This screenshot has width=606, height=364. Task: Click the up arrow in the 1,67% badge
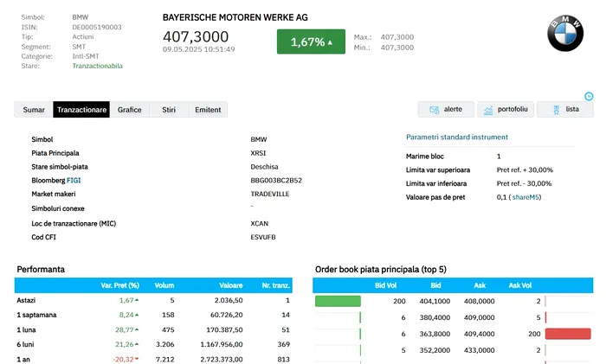(330, 42)
